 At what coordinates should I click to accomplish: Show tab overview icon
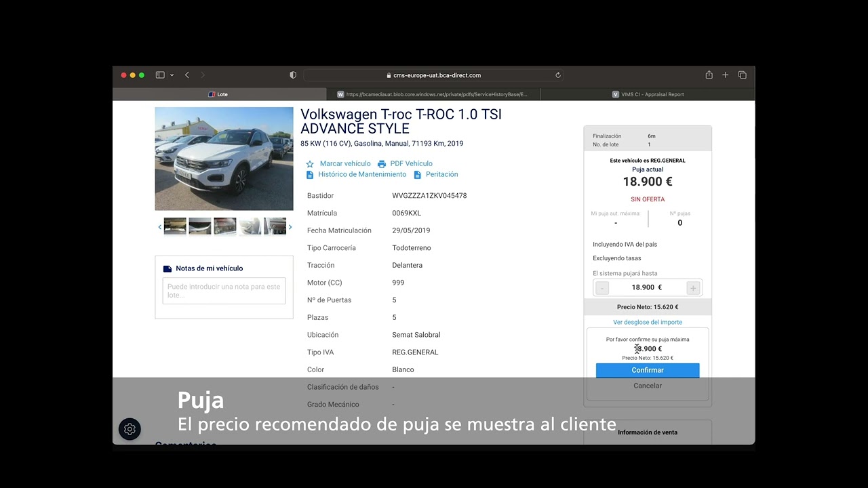742,75
